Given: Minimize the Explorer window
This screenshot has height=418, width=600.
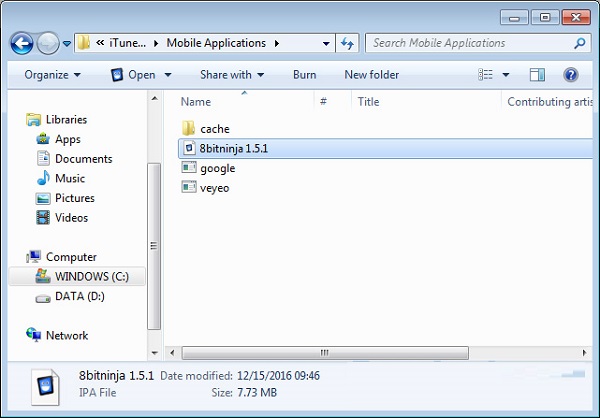Looking at the screenshot, I should tap(514, 18).
